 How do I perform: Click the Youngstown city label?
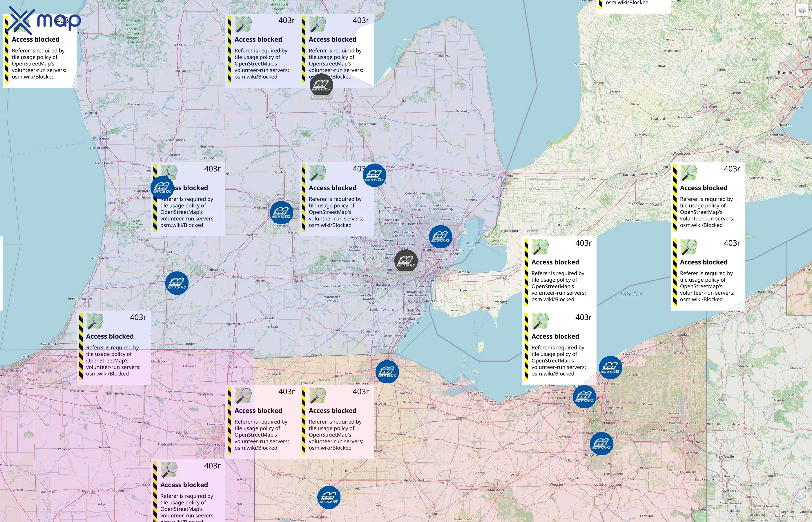(x=692, y=442)
